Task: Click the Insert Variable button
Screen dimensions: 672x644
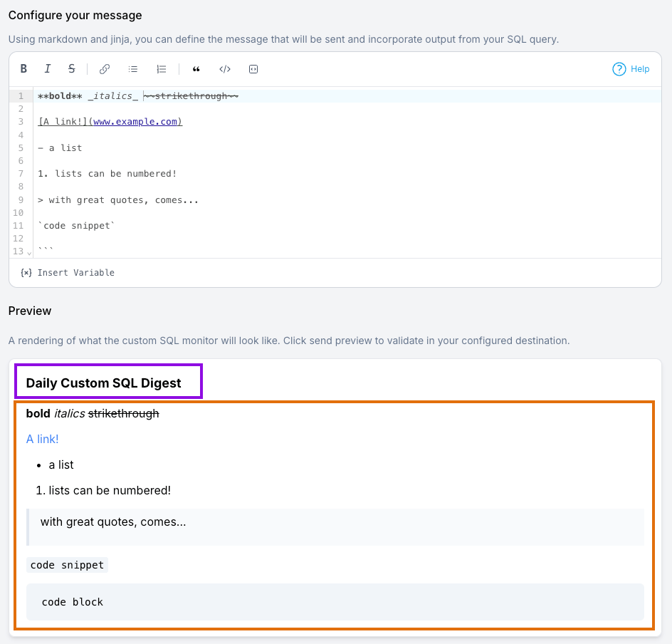Action: 68,273
